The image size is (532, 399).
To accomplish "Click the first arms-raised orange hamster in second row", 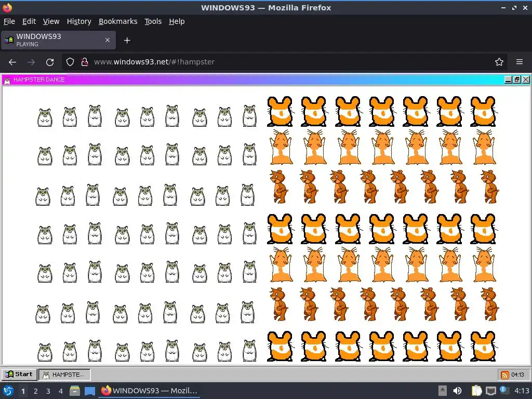I will coord(281,147).
